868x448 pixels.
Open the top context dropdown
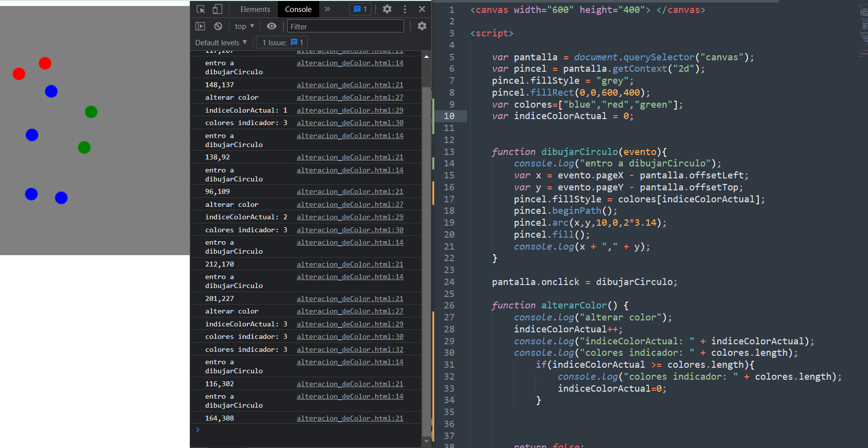point(245,26)
